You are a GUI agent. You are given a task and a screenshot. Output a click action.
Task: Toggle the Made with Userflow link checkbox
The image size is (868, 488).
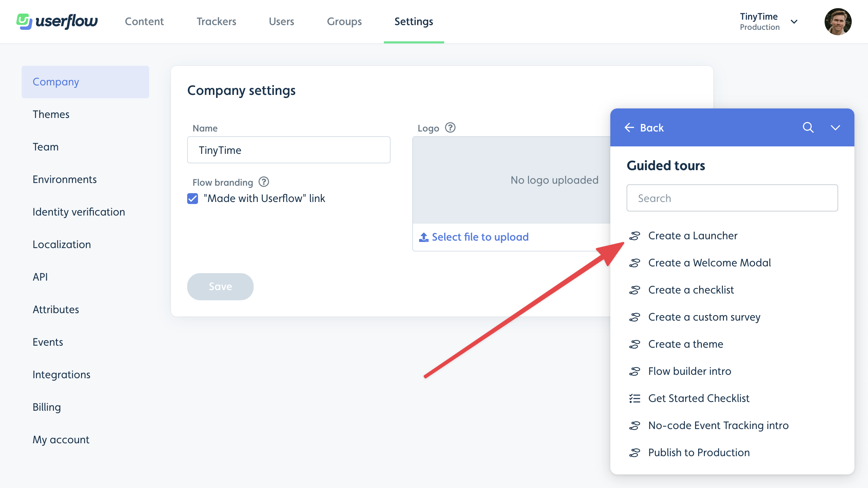(193, 198)
